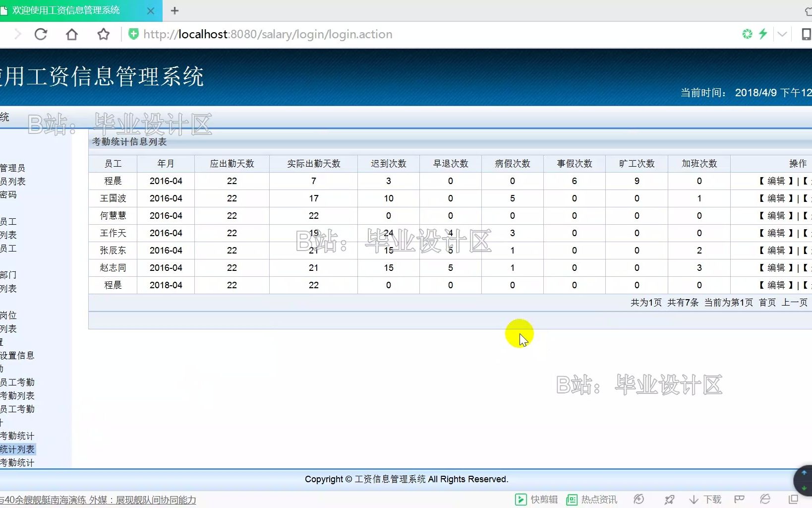Open the 管理员 sidebar menu item
The height and width of the screenshot is (508, 812).
tap(12, 168)
